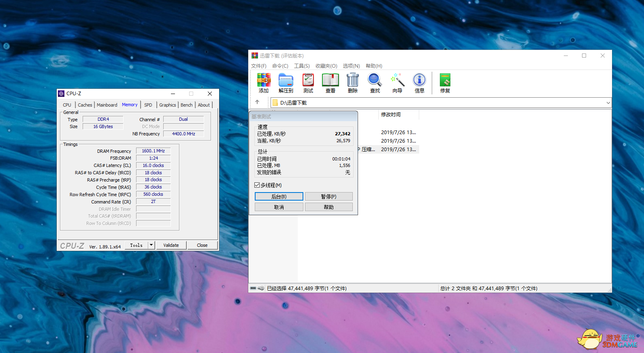Click the Info (信息) toolbar icon
Image resolution: width=644 pixels, height=353 pixels.
point(420,83)
